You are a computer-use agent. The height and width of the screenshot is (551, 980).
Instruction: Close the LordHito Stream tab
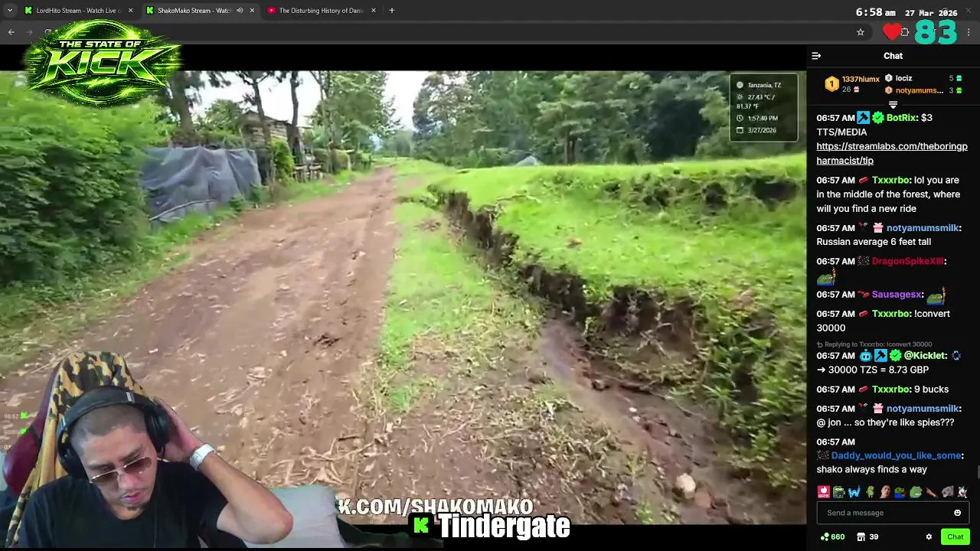tap(130, 11)
